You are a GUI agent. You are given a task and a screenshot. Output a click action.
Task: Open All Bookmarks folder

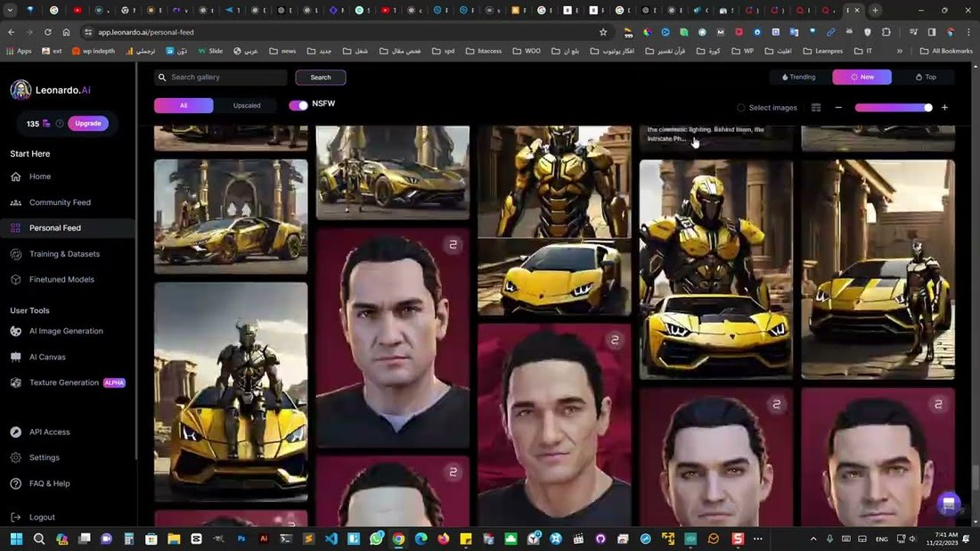tap(945, 51)
